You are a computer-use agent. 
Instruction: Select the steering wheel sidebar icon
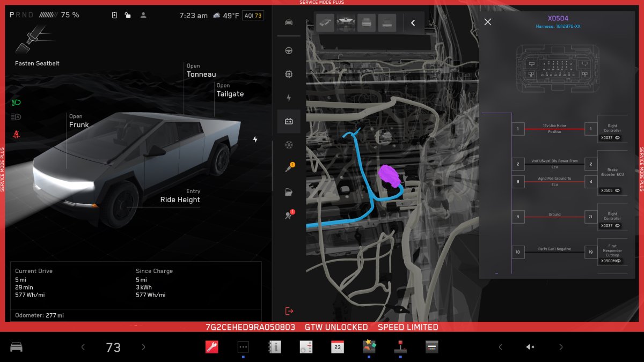pyautogui.click(x=289, y=51)
